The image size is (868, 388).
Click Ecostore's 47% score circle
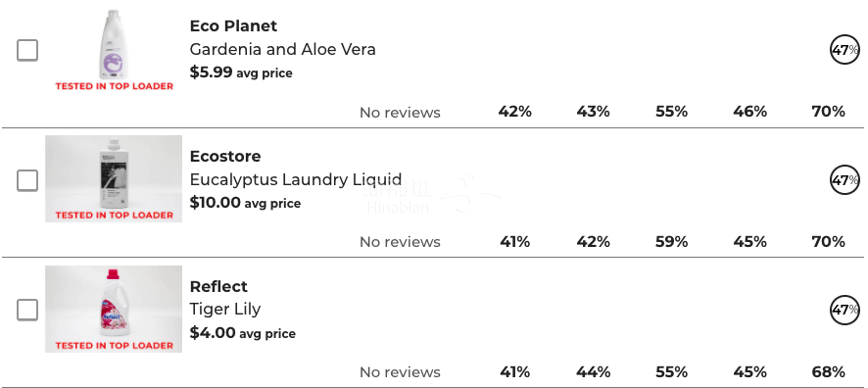844,180
